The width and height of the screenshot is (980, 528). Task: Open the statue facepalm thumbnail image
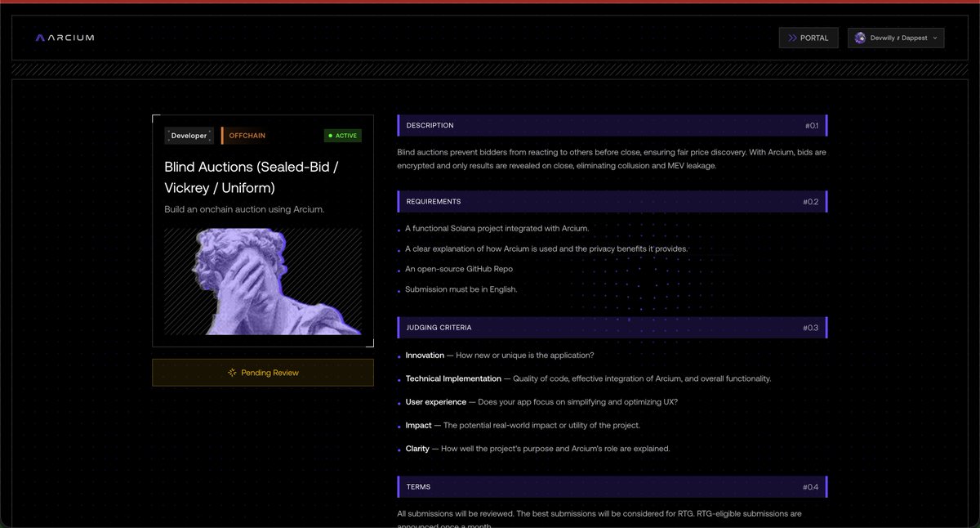(x=263, y=281)
